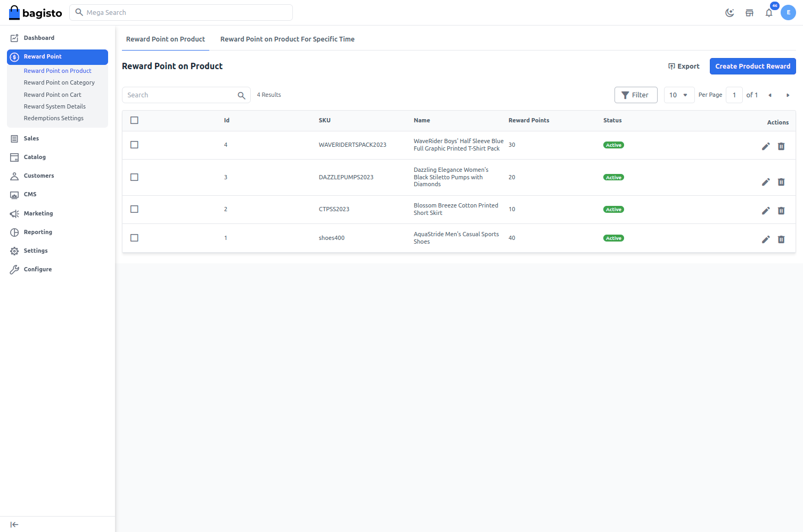Delete the shoes400 reward row
The width and height of the screenshot is (803, 532).
[x=781, y=239]
